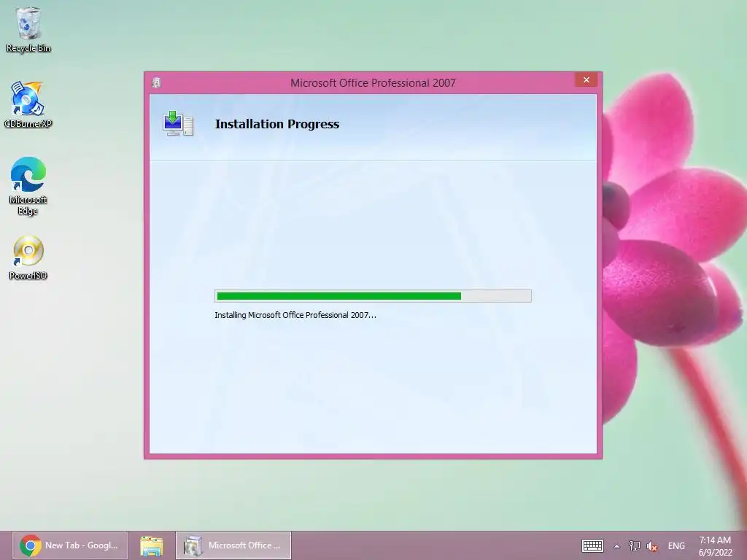Click the Installation Progress heading
Image resolution: width=747 pixels, height=560 pixels.
[x=276, y=124]
